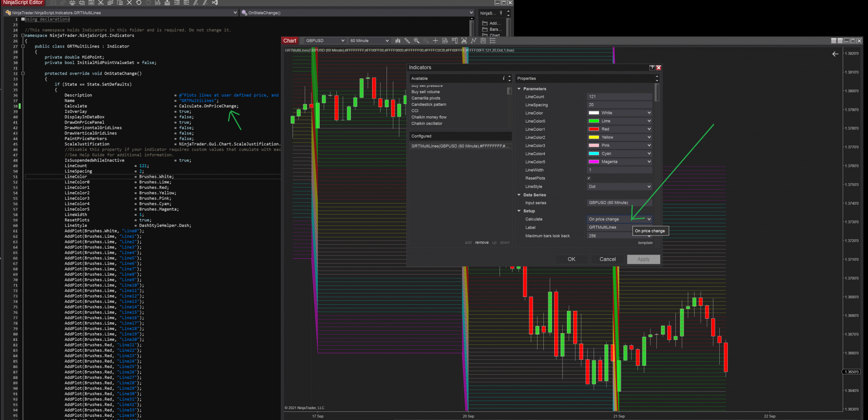Click the info 'i' icon in Available header
The image size is (868, 420).
pyautogui.click(x=504, y=78)
